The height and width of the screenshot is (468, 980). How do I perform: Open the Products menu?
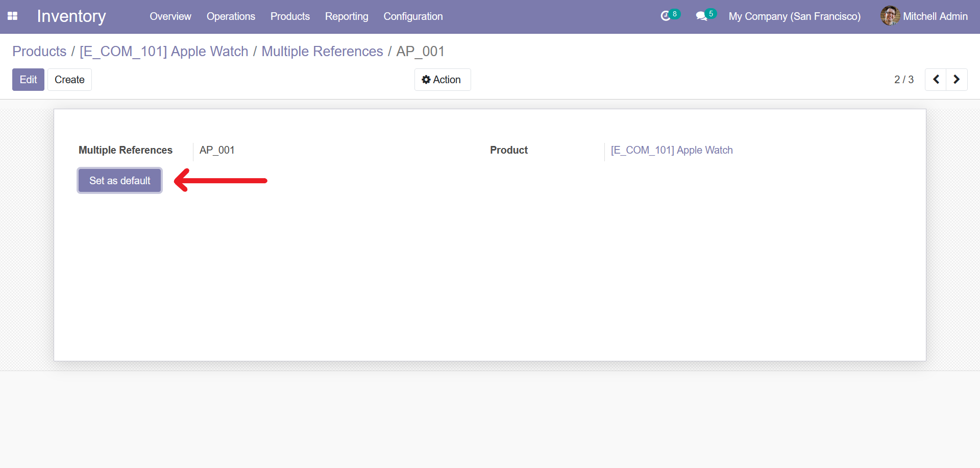[290, 16]
